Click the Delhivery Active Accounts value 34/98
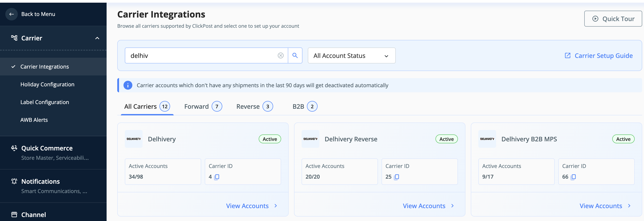This screenshot has width=644, height=221. (136, 177)
